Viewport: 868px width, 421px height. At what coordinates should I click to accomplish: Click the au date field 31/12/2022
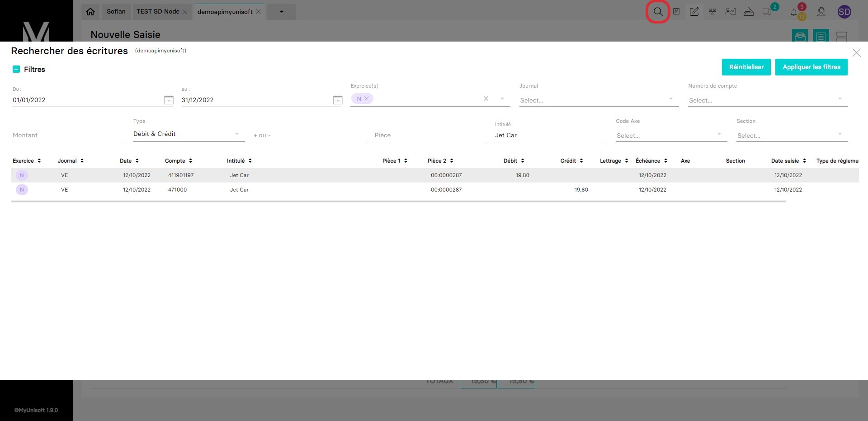coord(256,100)
